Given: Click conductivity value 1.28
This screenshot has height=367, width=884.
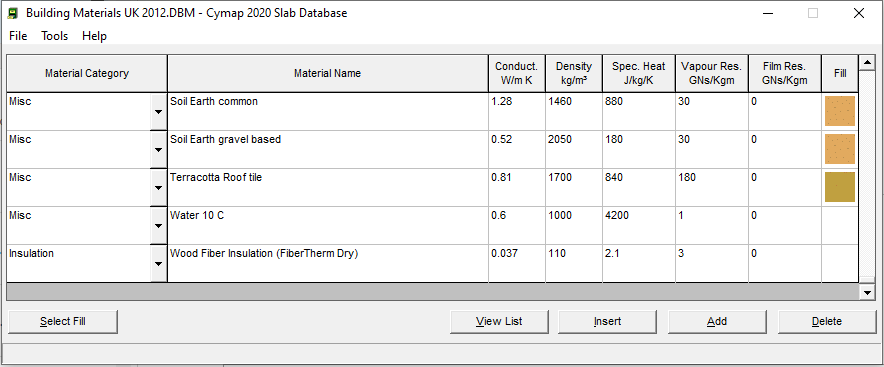Looking at the screenshot, I should point(502,101).
